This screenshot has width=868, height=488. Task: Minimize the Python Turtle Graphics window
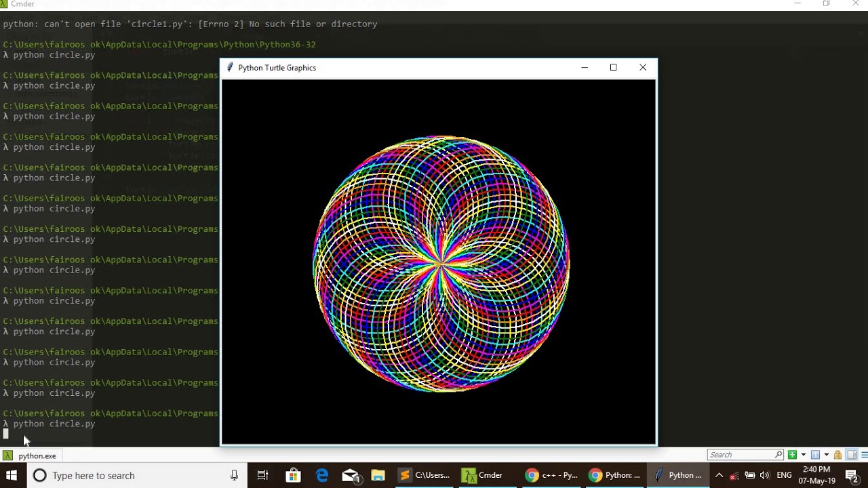(585, 67)
